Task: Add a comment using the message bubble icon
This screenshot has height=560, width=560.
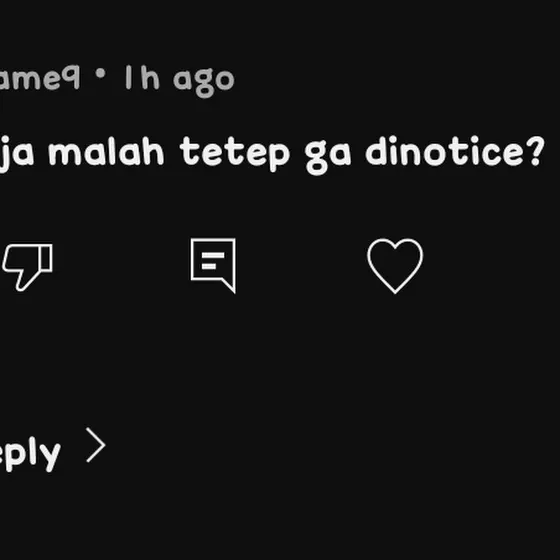Action: (x=213, y=265)
